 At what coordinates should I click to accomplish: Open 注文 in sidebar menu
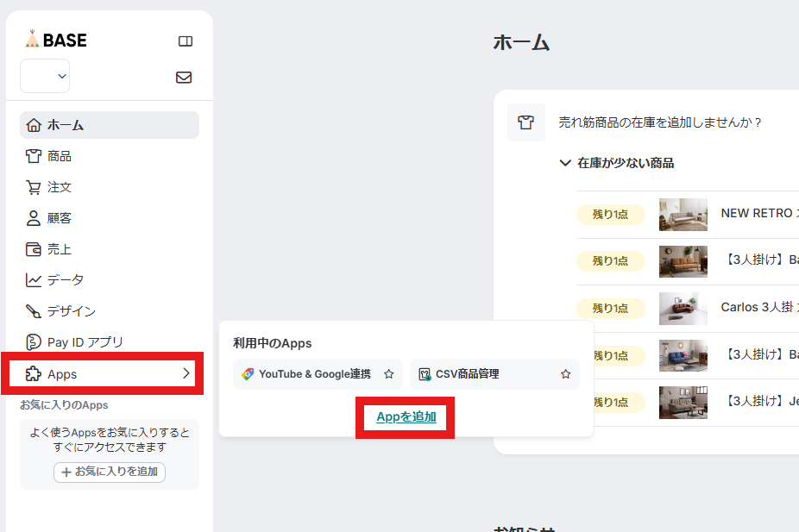[59, 187]
